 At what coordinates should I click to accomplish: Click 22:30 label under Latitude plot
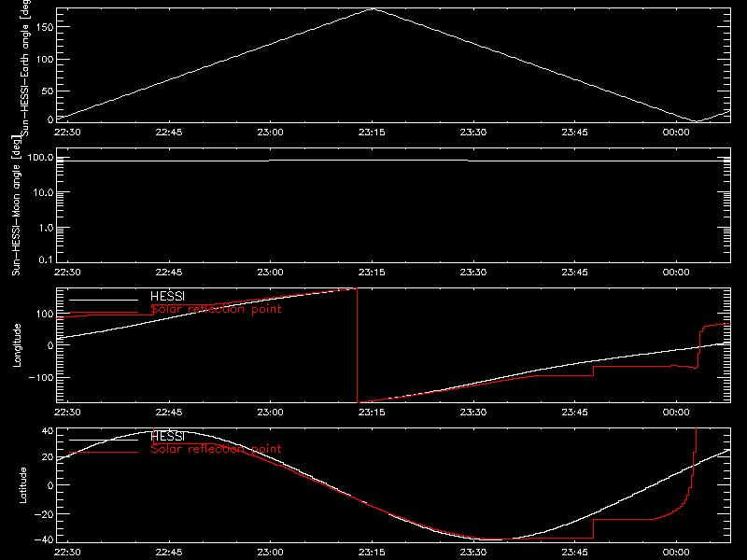67,553
